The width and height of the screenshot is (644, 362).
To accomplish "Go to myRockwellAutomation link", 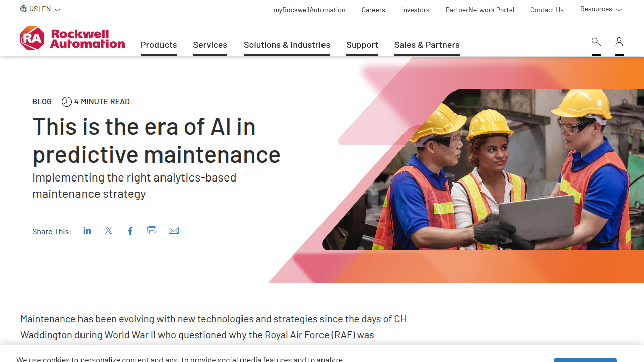I will point(309,10).
